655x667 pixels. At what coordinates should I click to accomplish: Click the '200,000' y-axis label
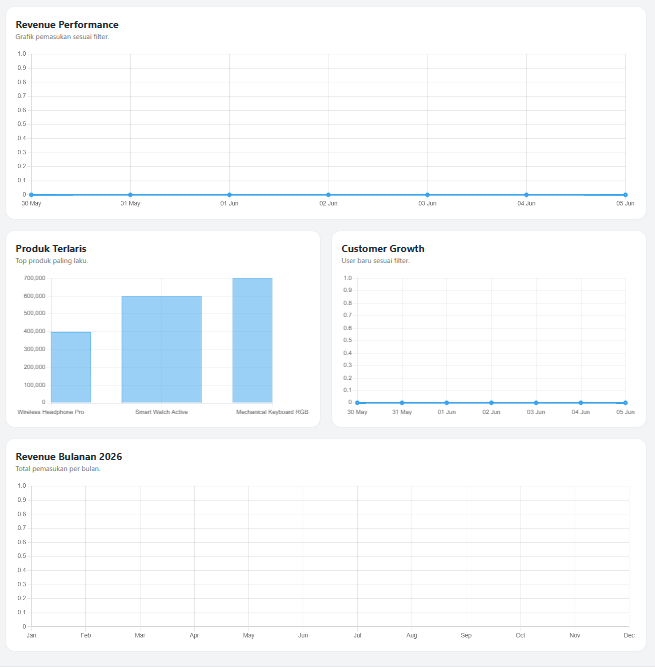(34, 367)
